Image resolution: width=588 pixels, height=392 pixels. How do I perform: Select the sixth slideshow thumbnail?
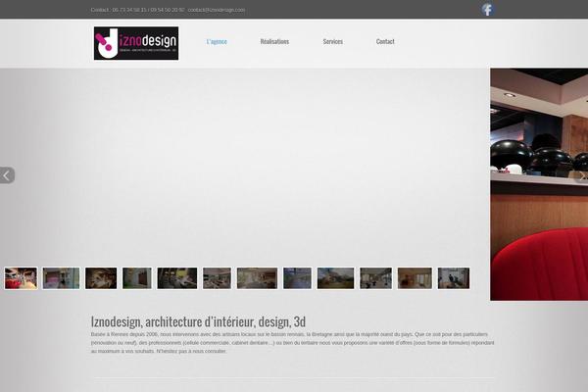click(x=217, y=278)
